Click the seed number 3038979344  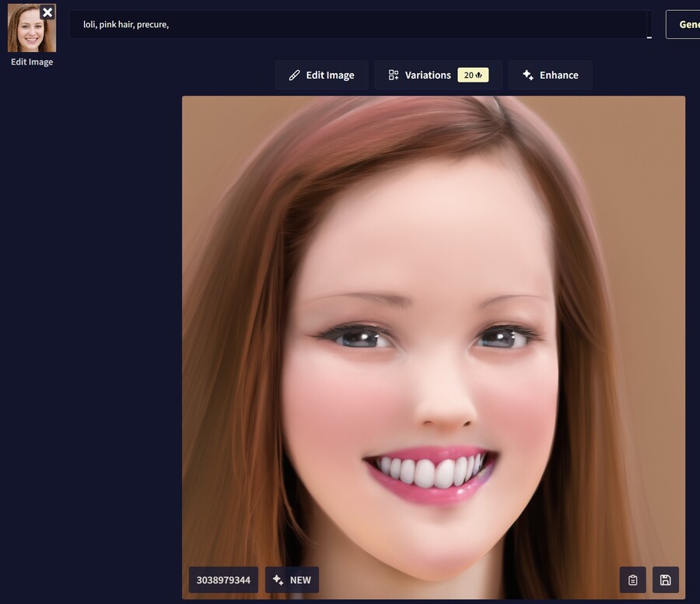(223, 580)
